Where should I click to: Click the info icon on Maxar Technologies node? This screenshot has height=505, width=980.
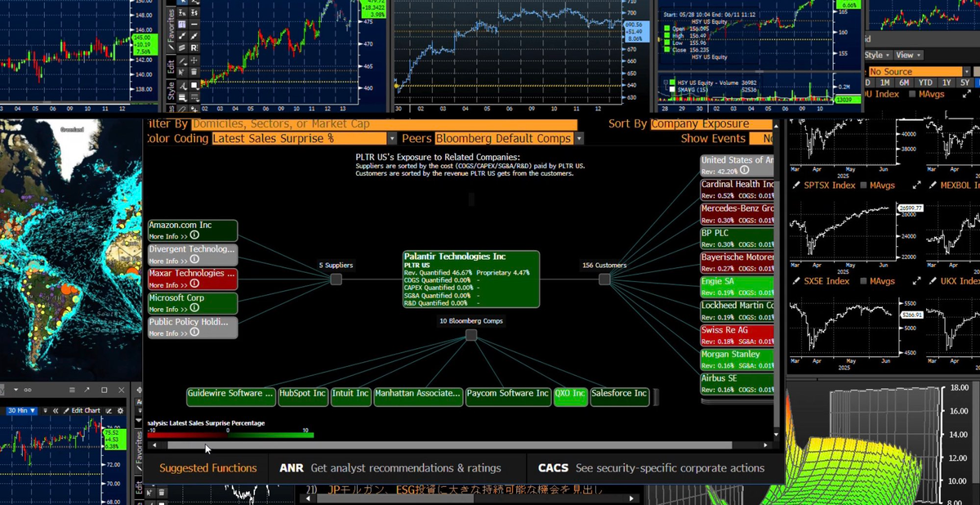pos(194,284)
